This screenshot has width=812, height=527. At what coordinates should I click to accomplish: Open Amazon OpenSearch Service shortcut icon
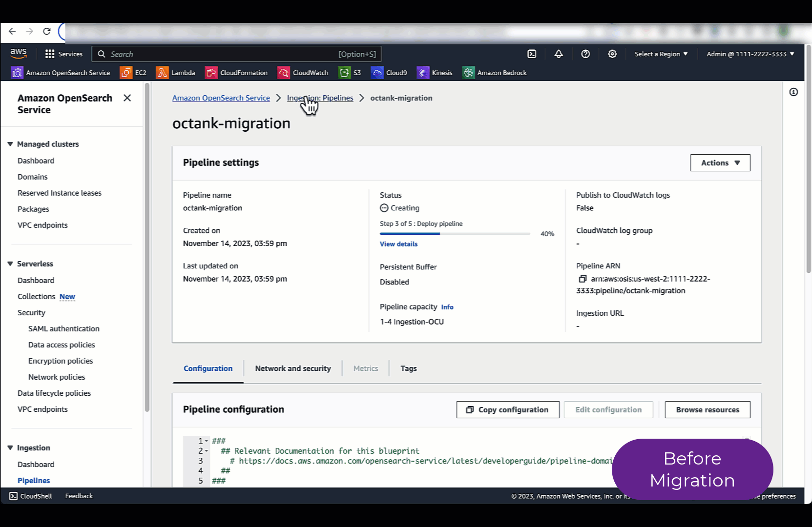pos(17,73)
